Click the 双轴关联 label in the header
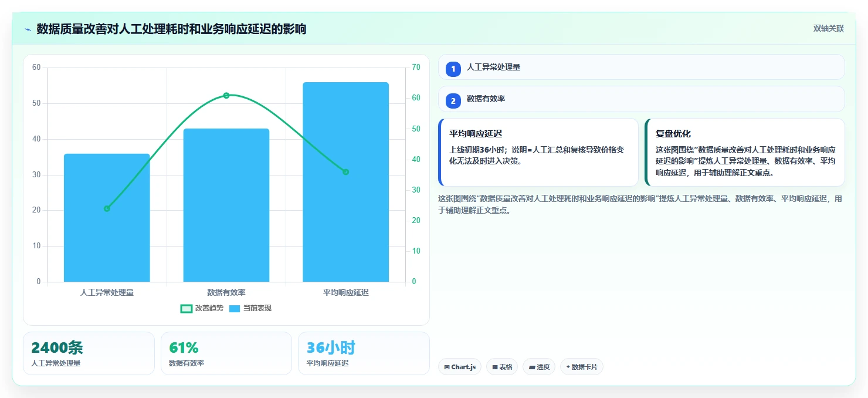The width and height of the screenshot is (868, 398). [x=828, y=29]
